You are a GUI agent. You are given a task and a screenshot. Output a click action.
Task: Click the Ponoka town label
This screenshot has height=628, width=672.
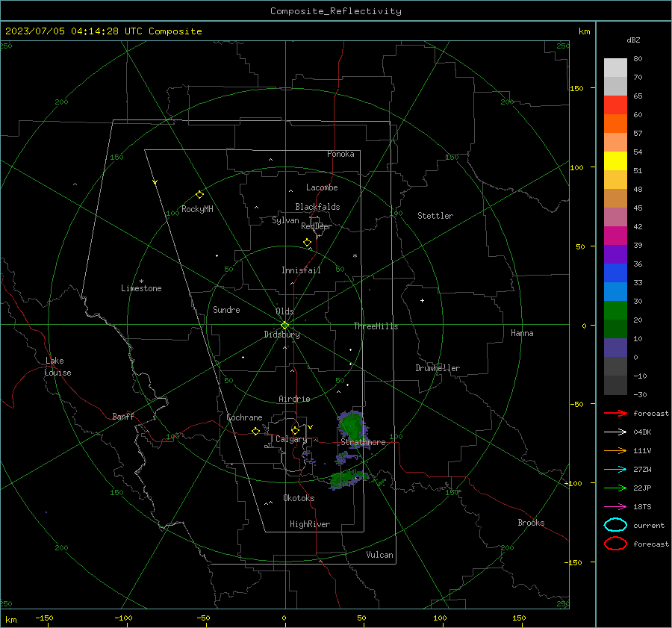[x=340, y=154]
